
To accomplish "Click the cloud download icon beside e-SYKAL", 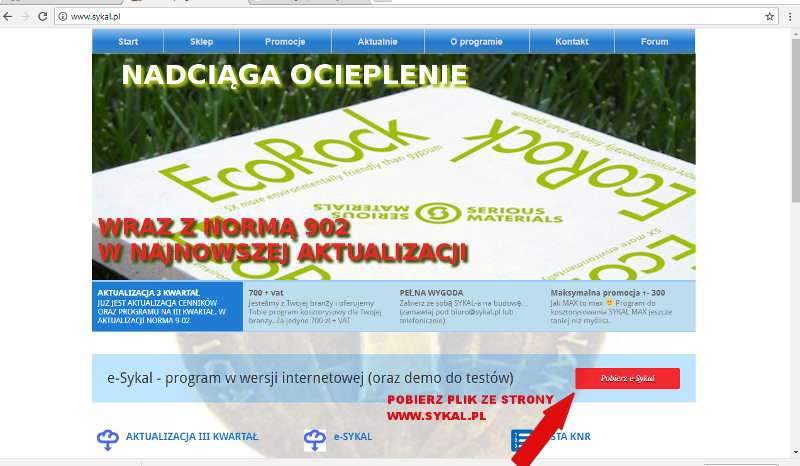I will click(315, 439).
